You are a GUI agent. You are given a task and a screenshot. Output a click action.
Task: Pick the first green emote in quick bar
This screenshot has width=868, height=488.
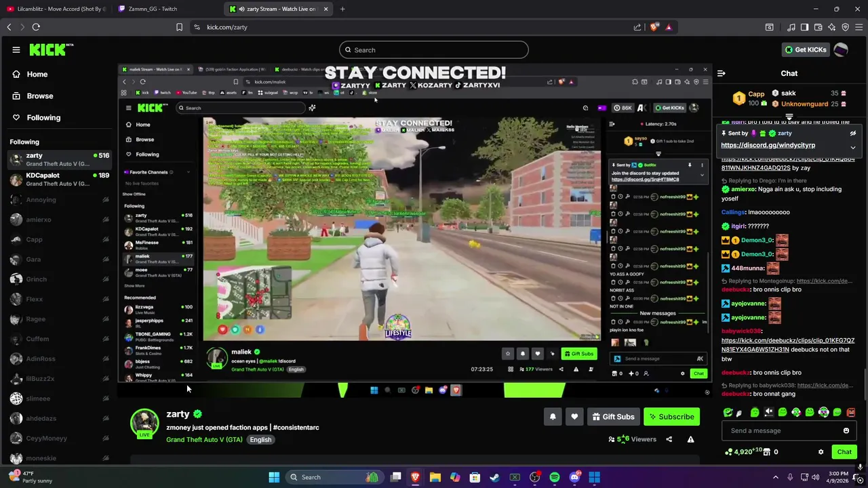(x=728, y=412)
